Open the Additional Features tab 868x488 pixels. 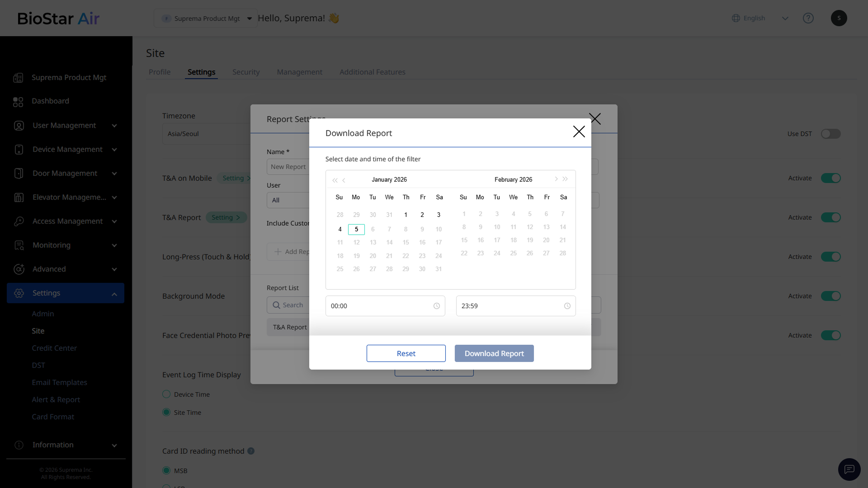tap(372, 72)
